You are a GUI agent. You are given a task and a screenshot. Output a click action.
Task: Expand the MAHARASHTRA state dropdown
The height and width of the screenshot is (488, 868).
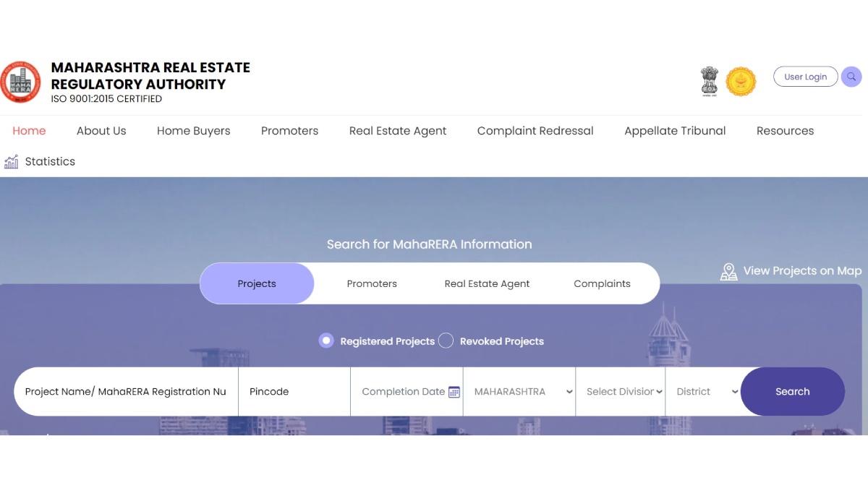point(519,392)
